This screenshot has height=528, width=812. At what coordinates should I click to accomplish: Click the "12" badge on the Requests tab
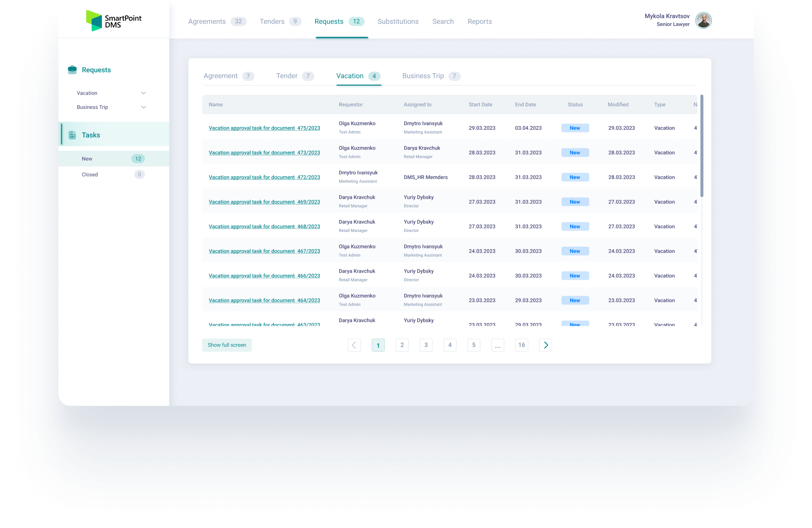pyautogui.click(x=357, y=21)
